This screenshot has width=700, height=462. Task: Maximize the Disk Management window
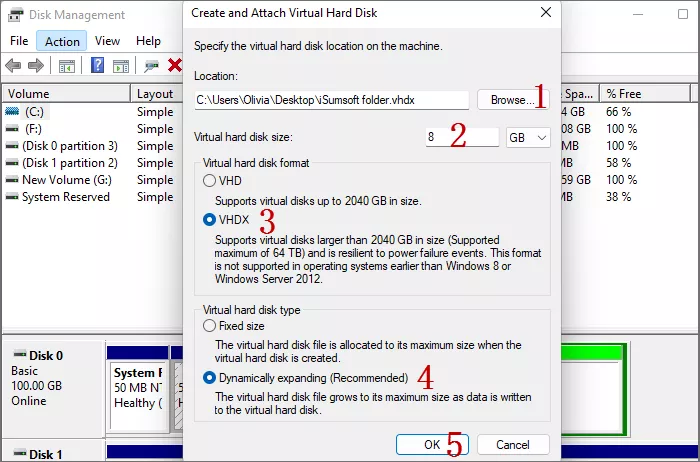point(683,14)
